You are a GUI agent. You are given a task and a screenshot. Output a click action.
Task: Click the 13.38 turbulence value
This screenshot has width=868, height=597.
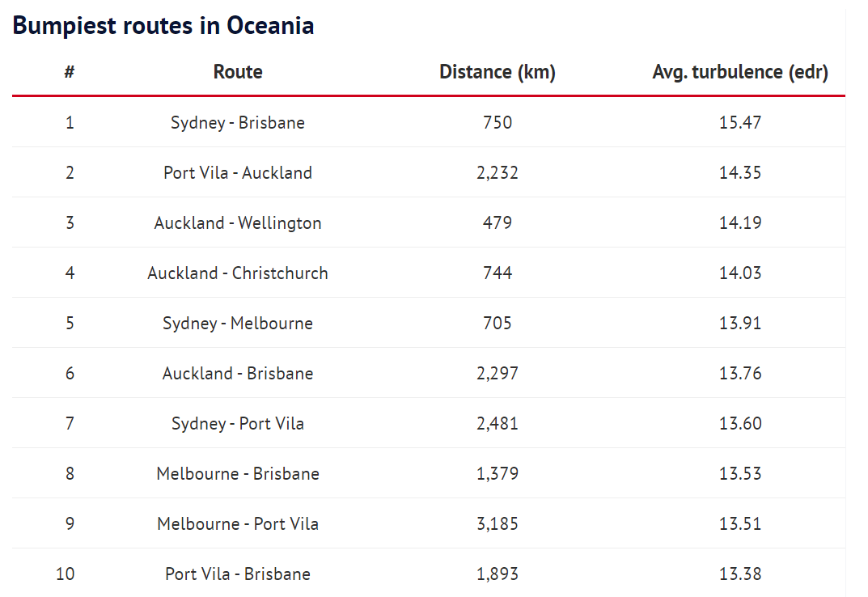tap(740, 574)
